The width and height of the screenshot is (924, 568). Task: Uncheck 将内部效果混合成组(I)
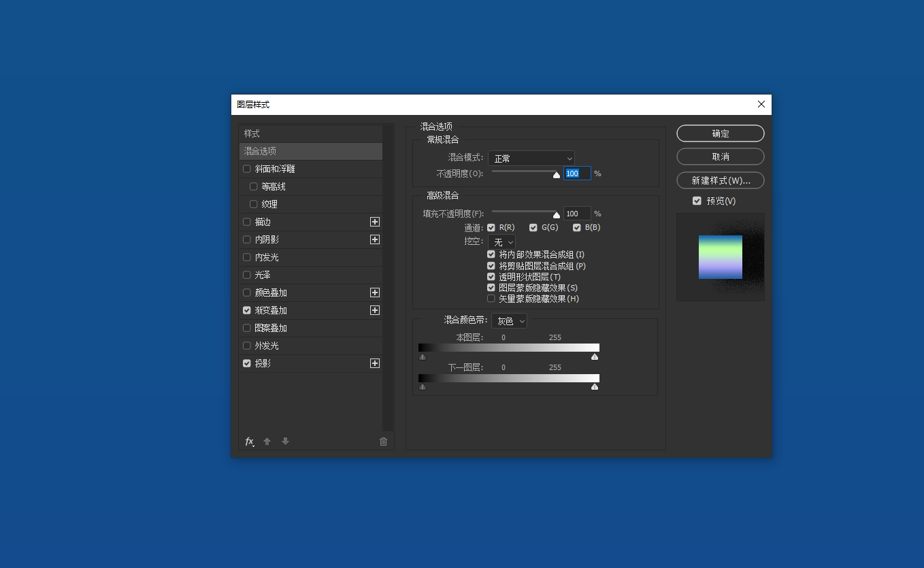[x=491, y=254]
